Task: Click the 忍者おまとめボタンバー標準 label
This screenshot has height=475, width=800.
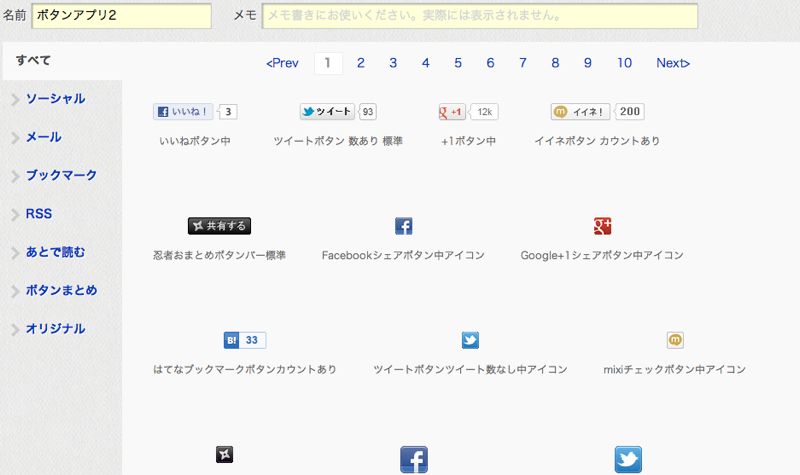Action: (x=219, y=255)
